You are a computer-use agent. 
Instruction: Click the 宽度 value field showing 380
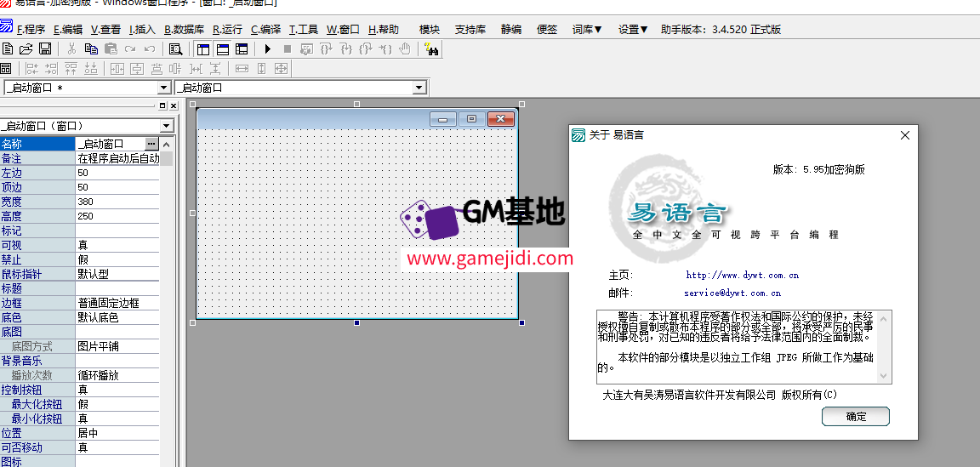tap(117, 202)
